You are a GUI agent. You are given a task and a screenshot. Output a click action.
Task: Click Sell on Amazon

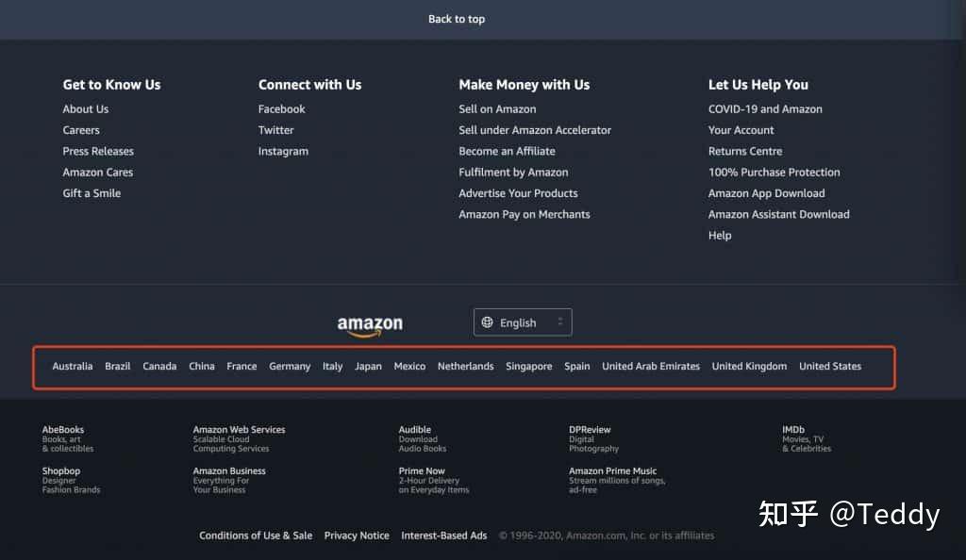(497, 109)
